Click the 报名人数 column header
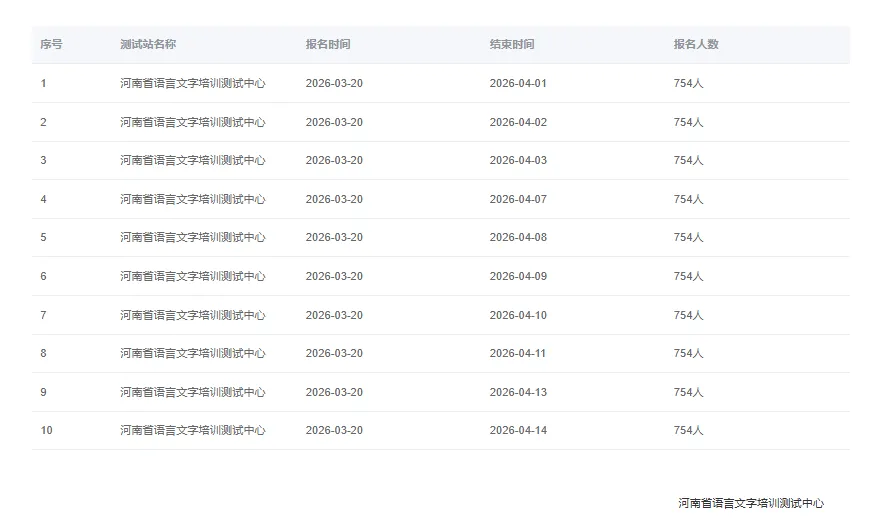882x519 pixels. pos(696,44)
